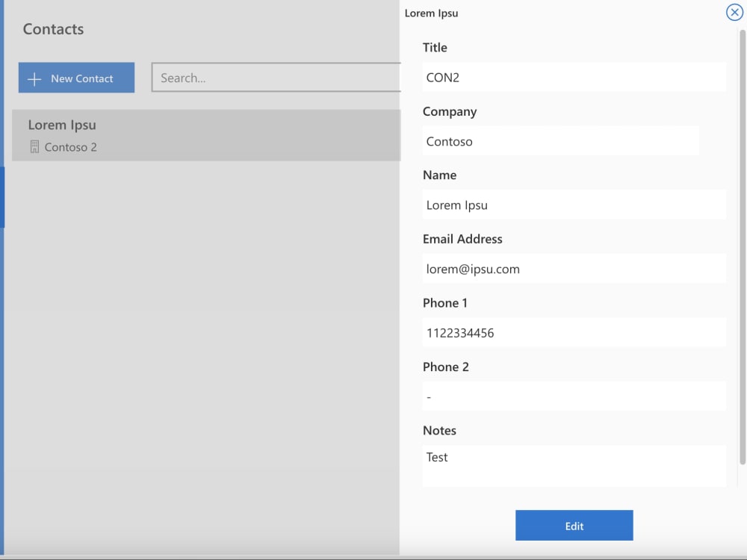
Task: Click into the Search field
Action: point(276,76)
